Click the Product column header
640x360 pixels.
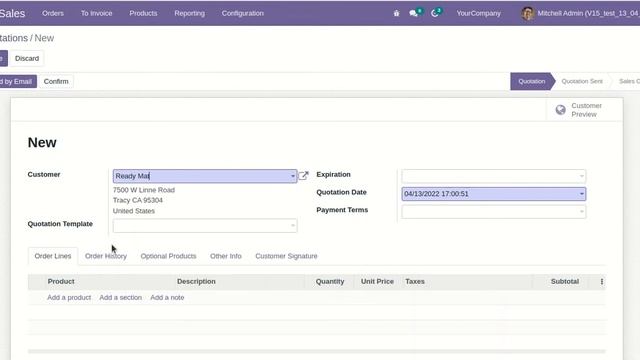pos(61,282)
